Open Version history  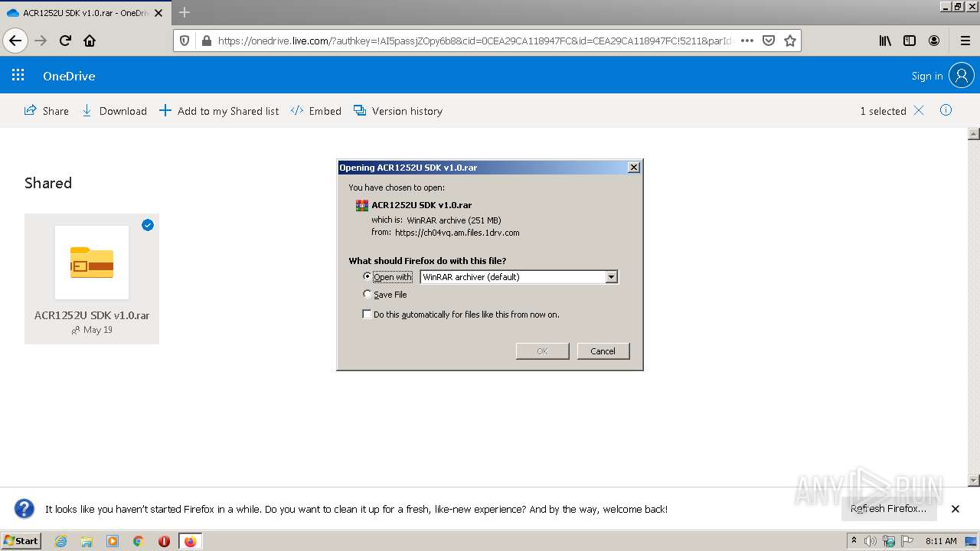pos(398,111)
